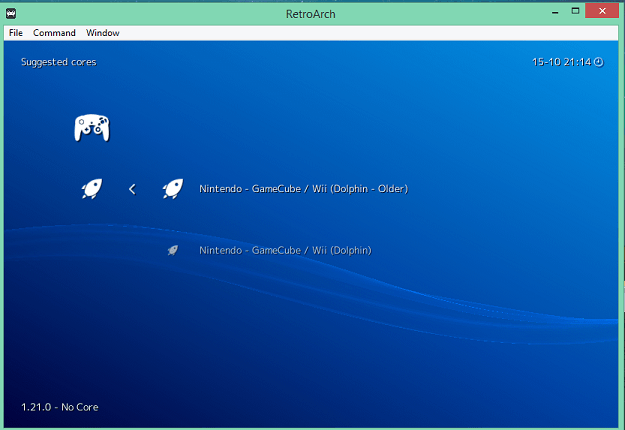This screenshot has height=430, width=625.
Task: Select Nintendo - GameCube / Wii (Dolphin - Older) core
Action: (303, 189)
